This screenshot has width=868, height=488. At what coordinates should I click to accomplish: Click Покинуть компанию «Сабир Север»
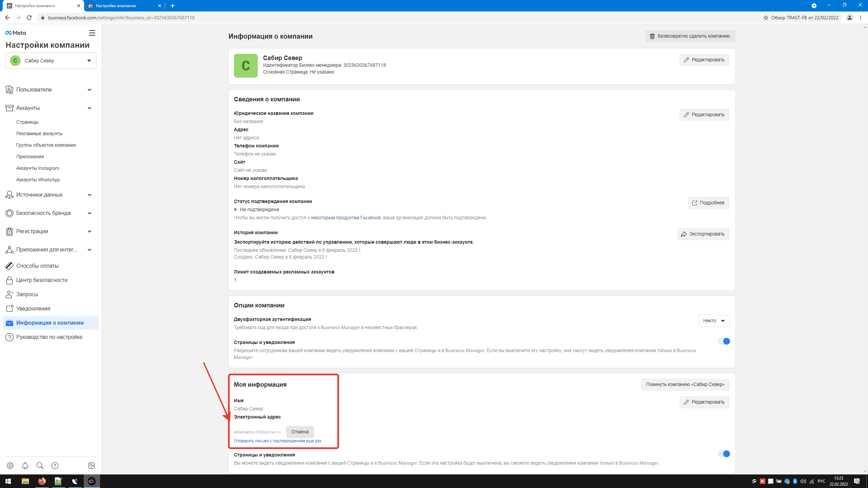[685, 385]
